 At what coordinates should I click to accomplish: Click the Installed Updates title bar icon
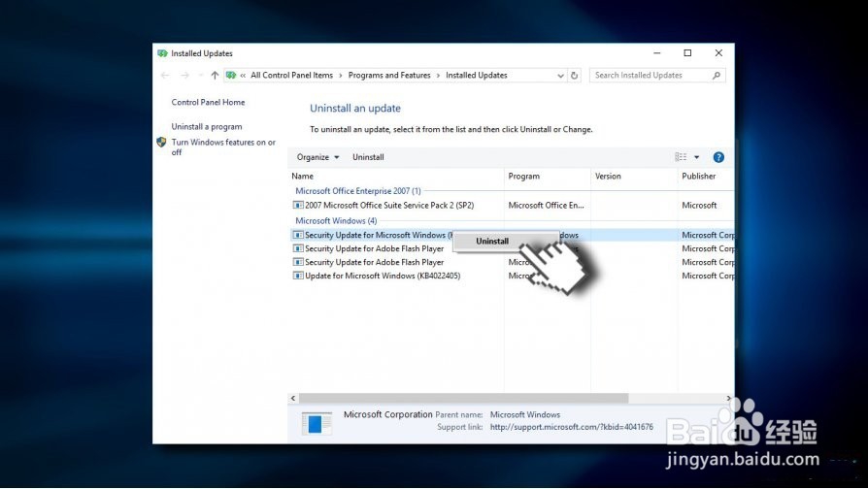point(162,53)
